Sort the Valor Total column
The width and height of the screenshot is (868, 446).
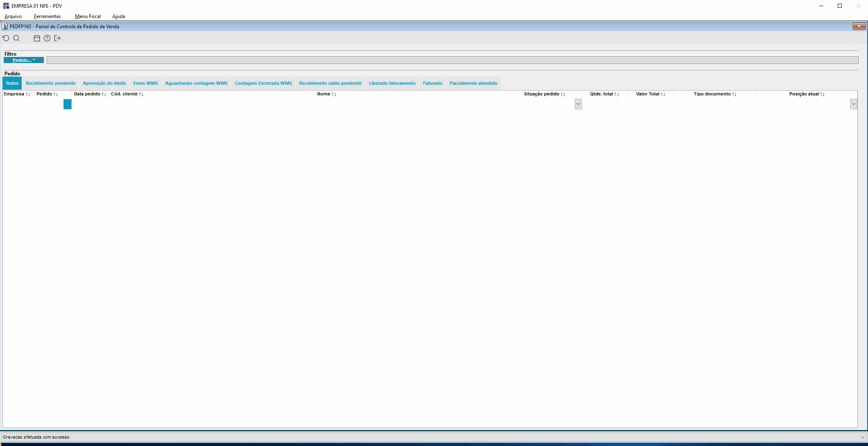663,94
